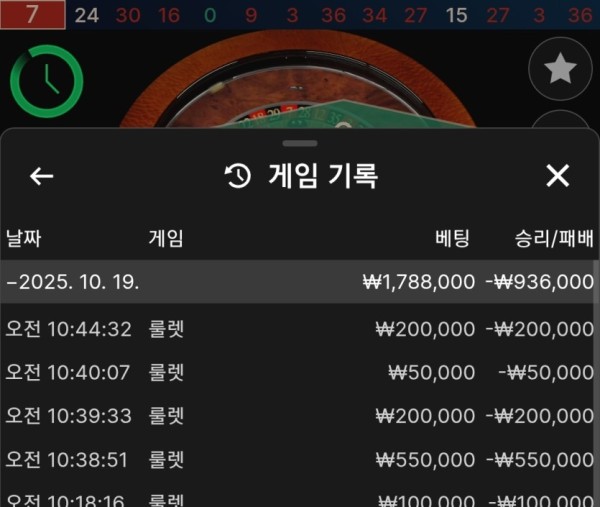Screen dimensions: 600x507
Task: Click the 베팅 column header
Action: coord(452,238)
